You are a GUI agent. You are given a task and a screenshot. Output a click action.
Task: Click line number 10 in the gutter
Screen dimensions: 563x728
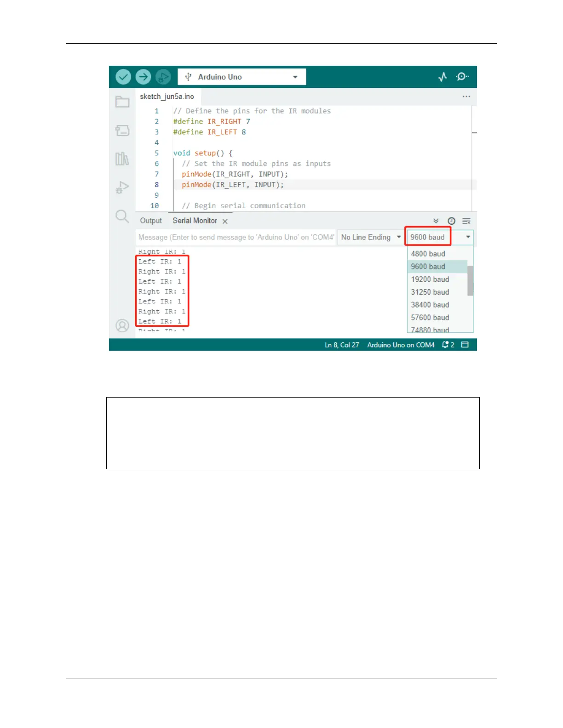[155, 206]
